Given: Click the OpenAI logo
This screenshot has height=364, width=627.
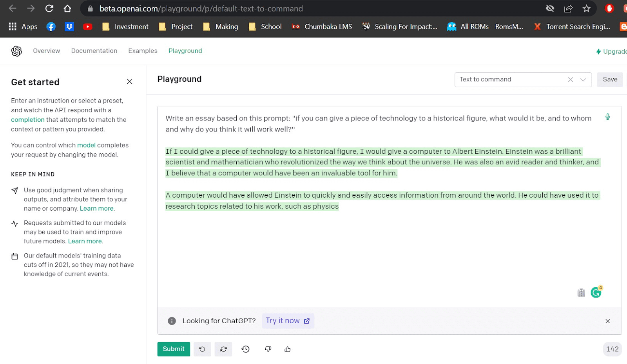Looking at the screenshot, I should [16, 51].
